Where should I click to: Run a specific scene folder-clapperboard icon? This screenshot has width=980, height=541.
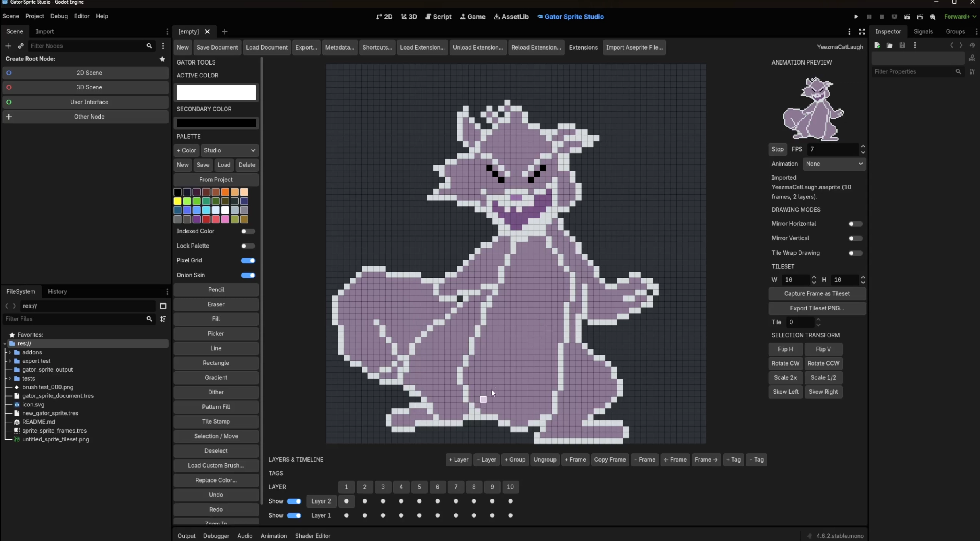pyautogui.click(x=920, y=17)
